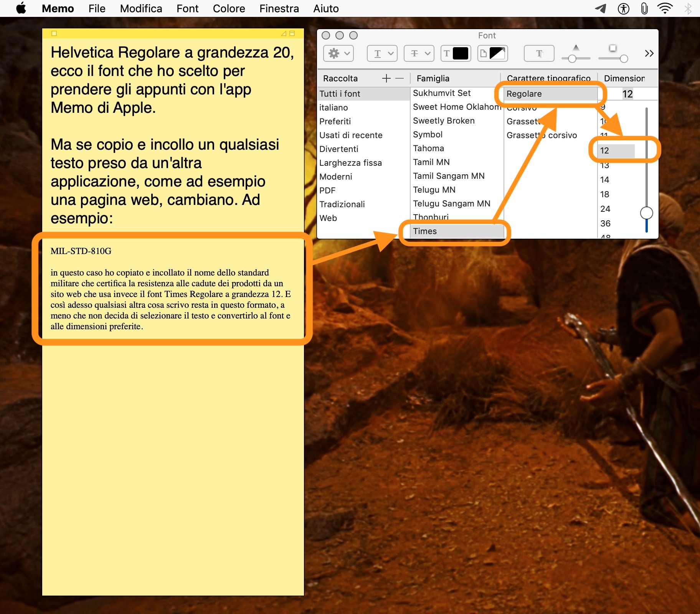700x614 pixels.
Task: Open the underline style dropdown
Action: [x=382, y=53]
